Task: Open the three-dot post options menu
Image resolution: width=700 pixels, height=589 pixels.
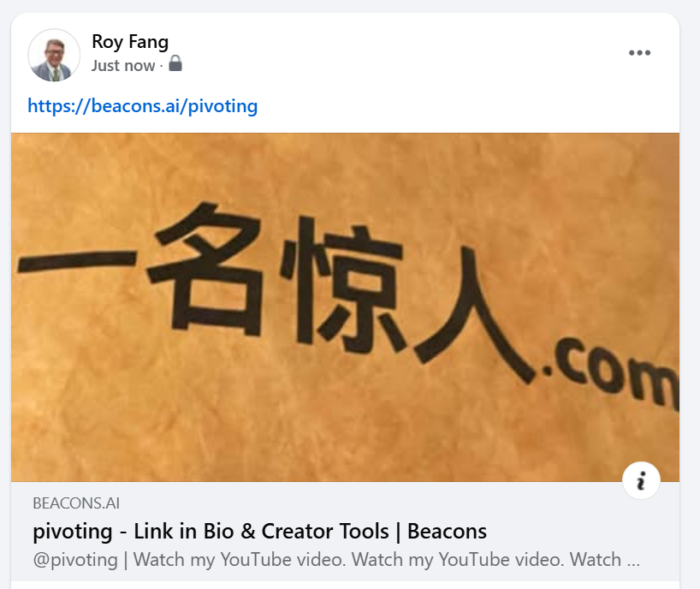Action: point(639,53)
